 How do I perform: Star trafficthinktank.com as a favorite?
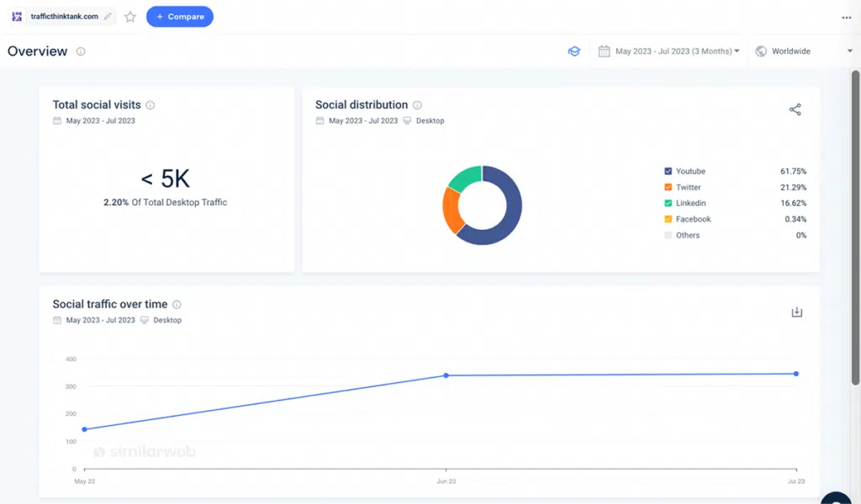(129, 16)
